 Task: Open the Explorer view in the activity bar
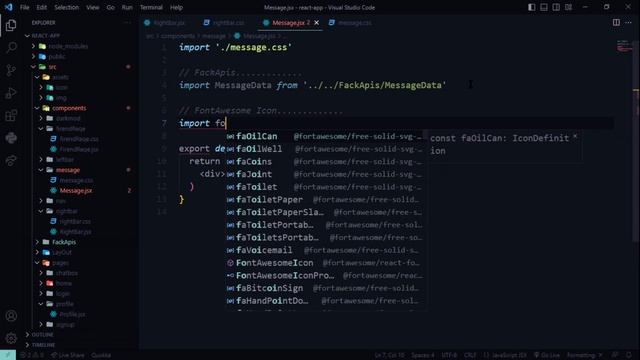point(11,25)
